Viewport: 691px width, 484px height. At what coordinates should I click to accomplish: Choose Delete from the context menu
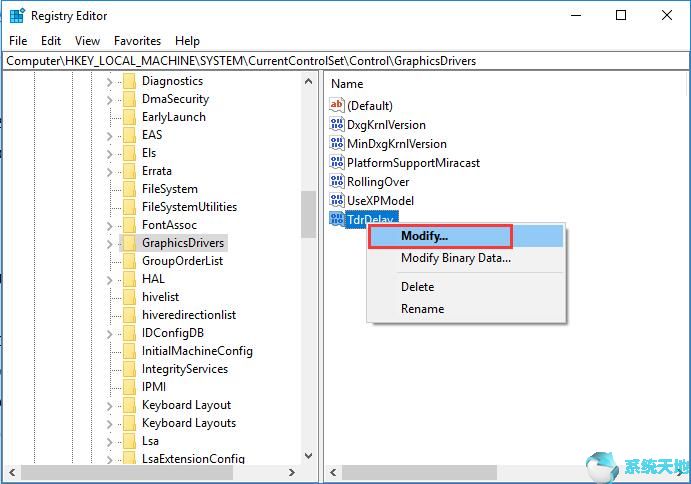(x=417, y=287)
